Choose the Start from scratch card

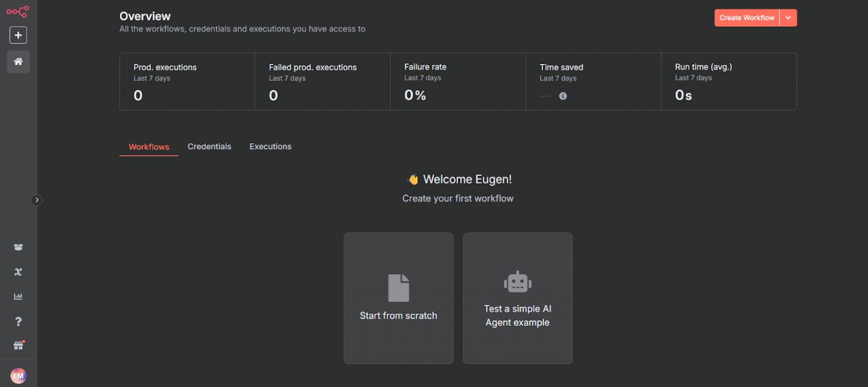398,298
